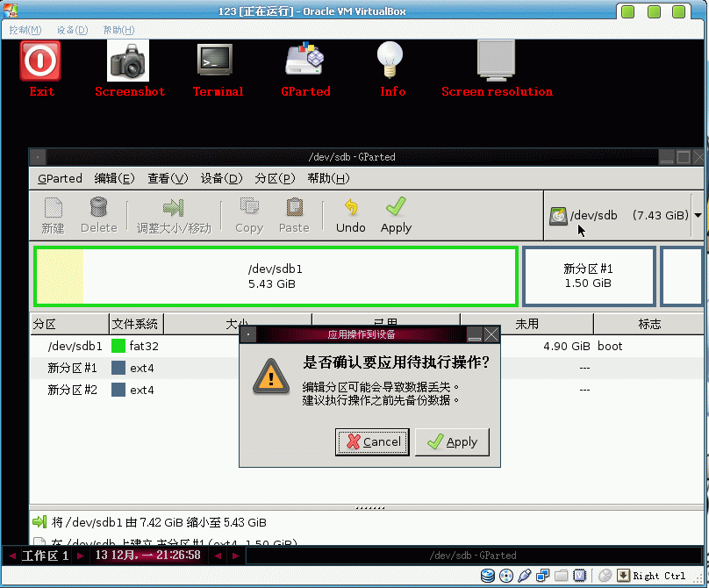Click the GParted window menu button at title-bar left

[x=38, y=157]
